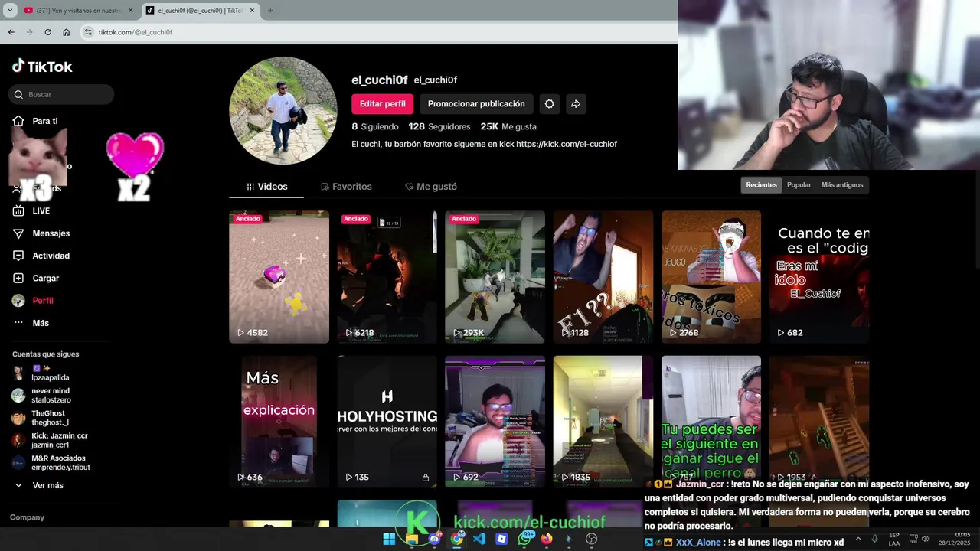The height and width of the screenshot is (551, 980).
Task: Switch to the Favoritos tab
Action: 346,187
